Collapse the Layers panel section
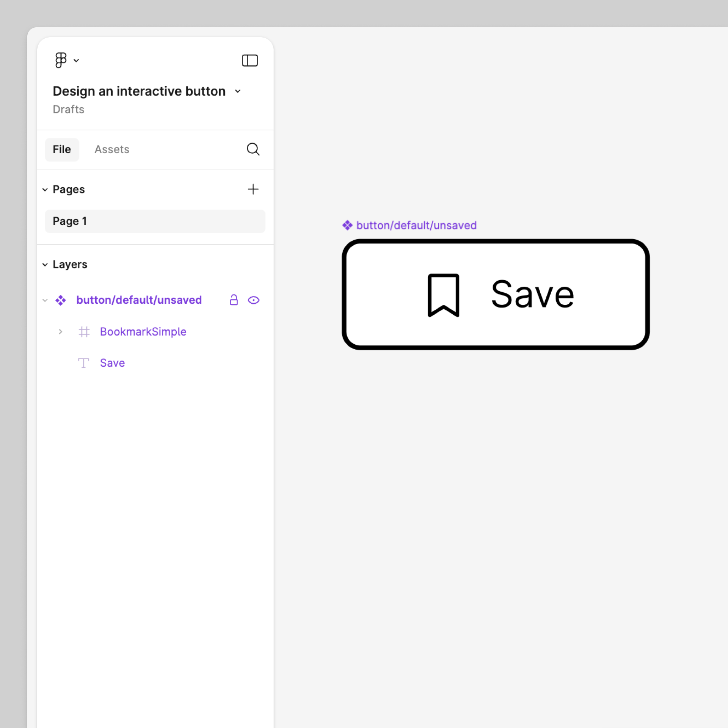The height and width of the screenshot is (728, 728). 45,264
